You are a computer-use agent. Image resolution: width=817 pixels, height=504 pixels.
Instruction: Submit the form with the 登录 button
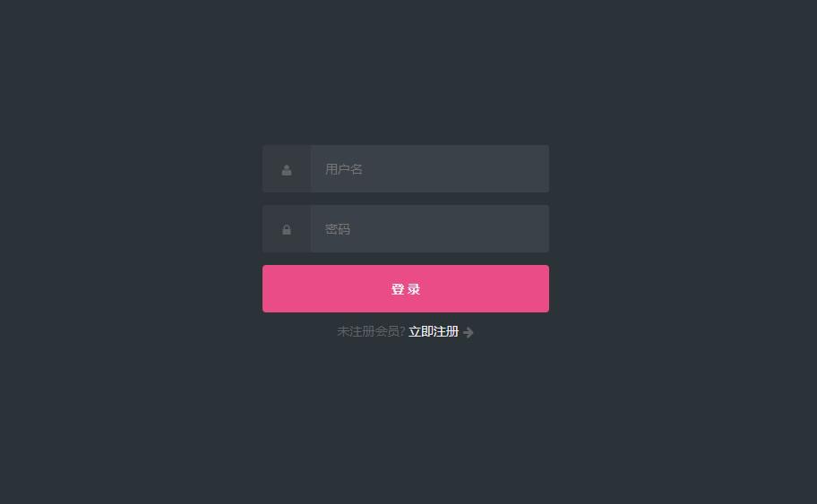(x=406, y=289)
